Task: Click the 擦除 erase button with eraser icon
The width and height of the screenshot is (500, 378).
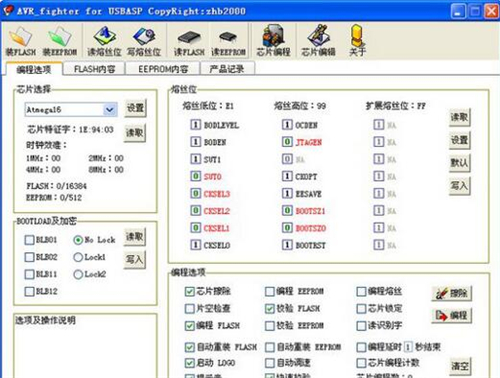Action: pyautogui.click(x=452, y=293)
